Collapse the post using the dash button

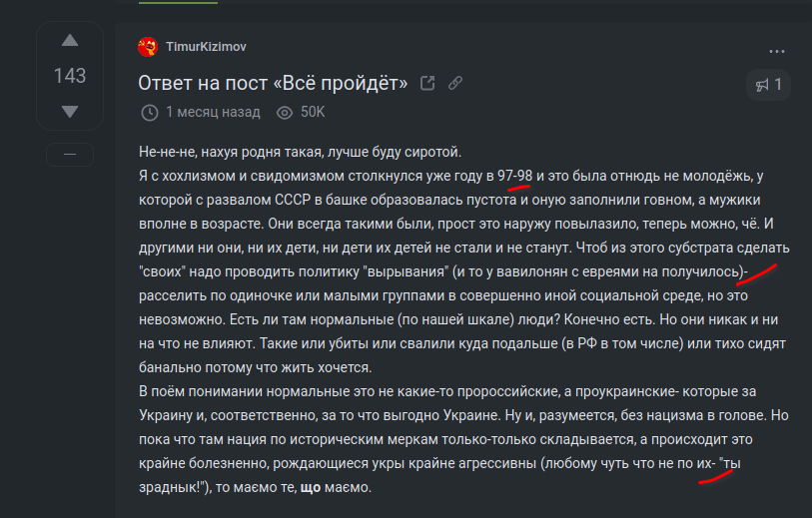[69, 155]
